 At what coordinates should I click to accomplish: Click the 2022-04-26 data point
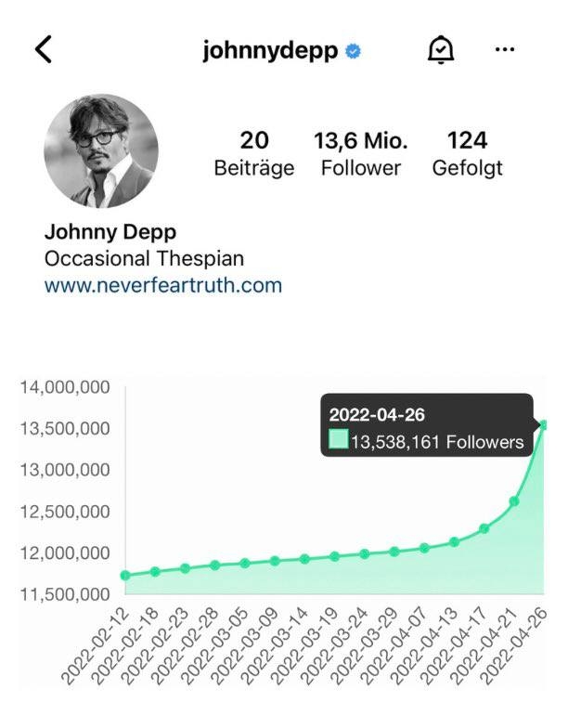544,425
